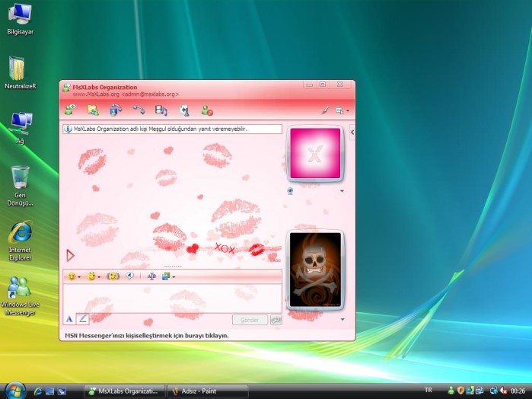Open the games icon with playing card
This screenshot has width=532, height=399.
(184, 110)
